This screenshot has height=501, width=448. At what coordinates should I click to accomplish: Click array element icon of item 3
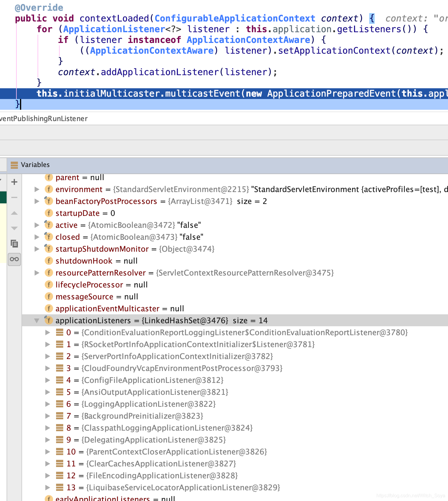tap(60, 368)
